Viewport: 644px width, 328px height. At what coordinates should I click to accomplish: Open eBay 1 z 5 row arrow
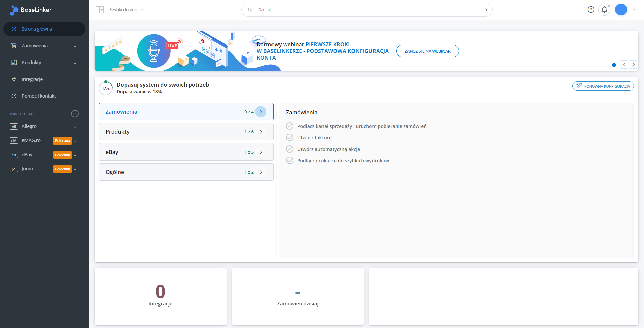(x=261, y=152)
